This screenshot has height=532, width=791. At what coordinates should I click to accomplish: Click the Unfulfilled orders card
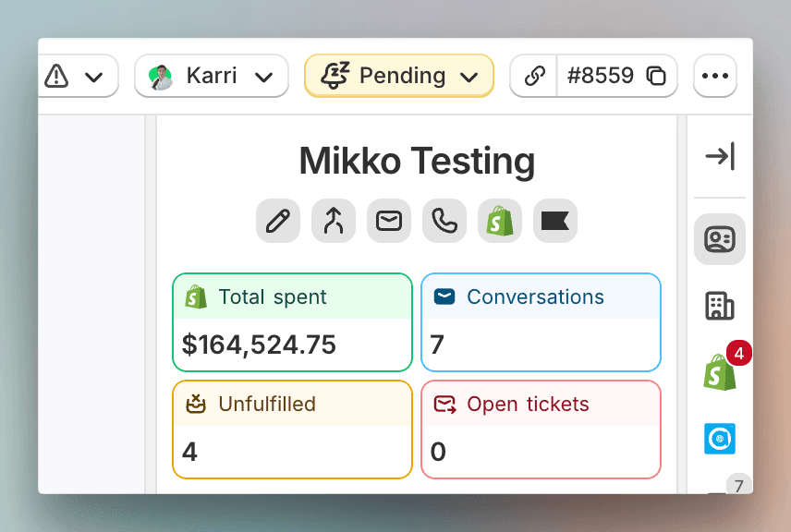[292, 429]
